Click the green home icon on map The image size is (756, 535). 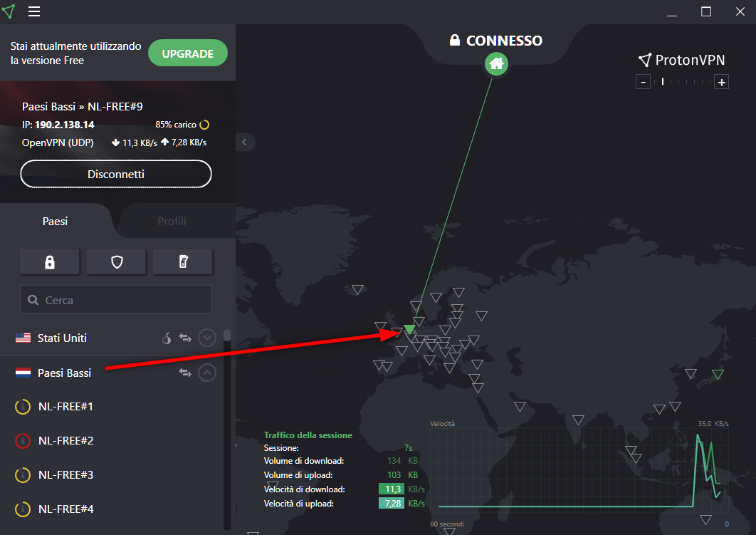pyautogui.click(x=497, y=63)
